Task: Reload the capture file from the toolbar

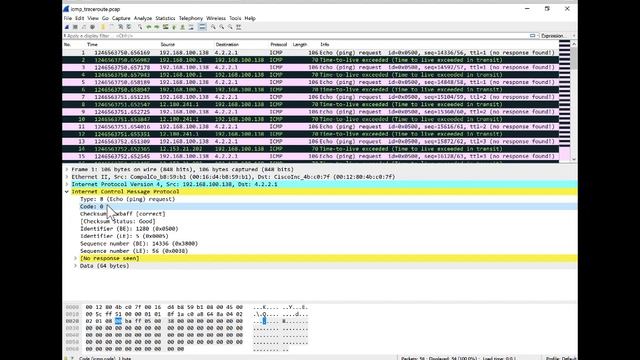Action: [129, 27]
